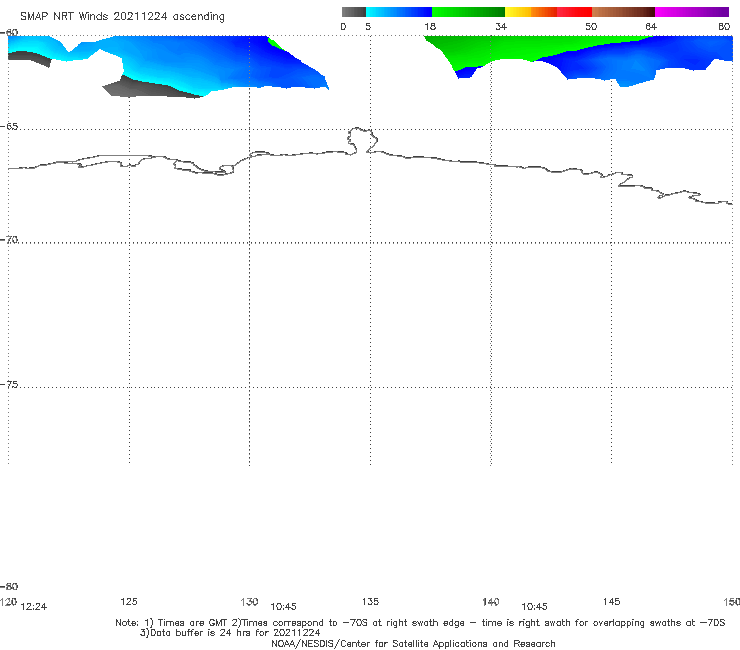Click the swath time 12:24
The width and height of the screenshot is (740, 650).
pyautogui.click(x=34, y=607)
